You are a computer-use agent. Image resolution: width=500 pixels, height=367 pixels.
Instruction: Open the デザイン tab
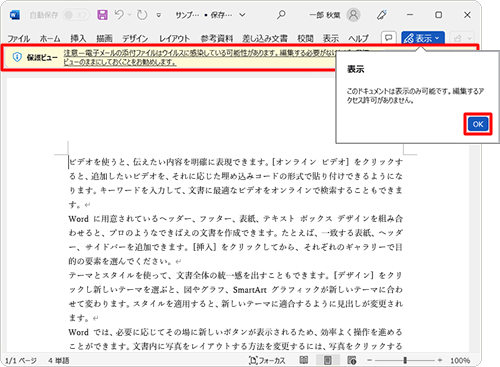click(x=135, y=39)
